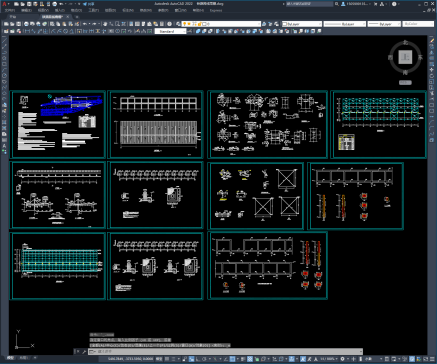Toggle ortho mode in status bar
The height and width of the screenshot is (364, 437).
tap(198, 359)
